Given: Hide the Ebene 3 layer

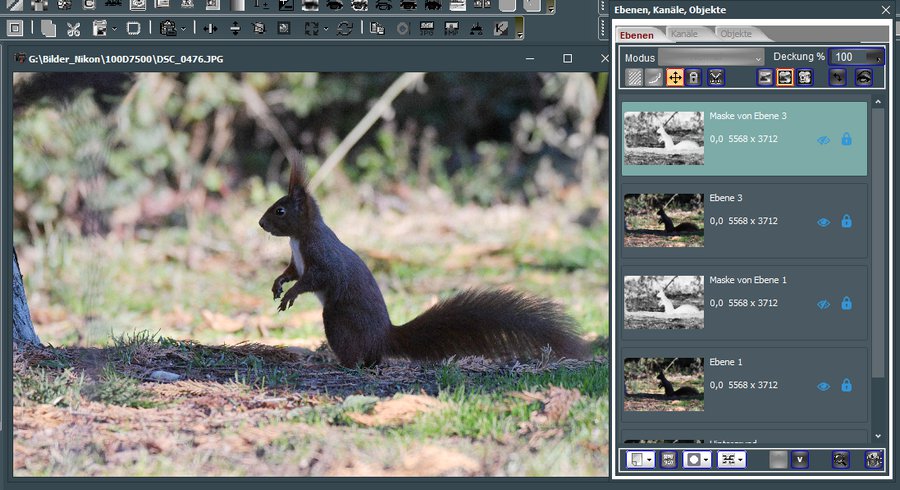Looking at the screenshot, I should (x=824, y=222).
